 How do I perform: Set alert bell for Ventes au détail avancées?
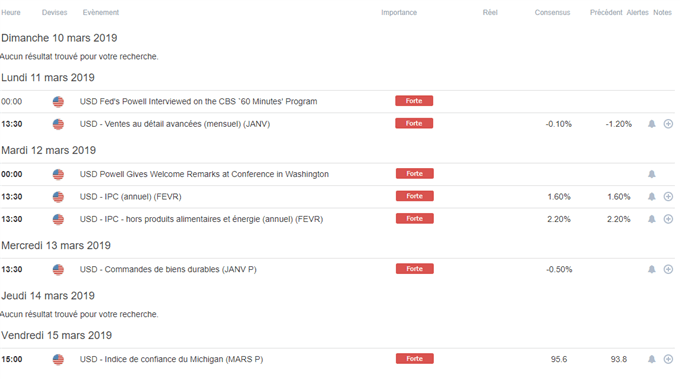[x=651, y=124]
